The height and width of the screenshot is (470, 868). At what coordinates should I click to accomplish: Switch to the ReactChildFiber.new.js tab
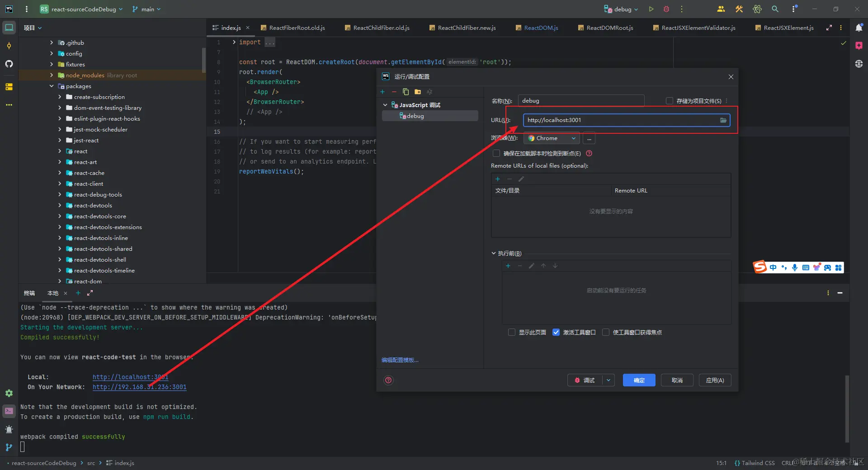coord(463,28)
